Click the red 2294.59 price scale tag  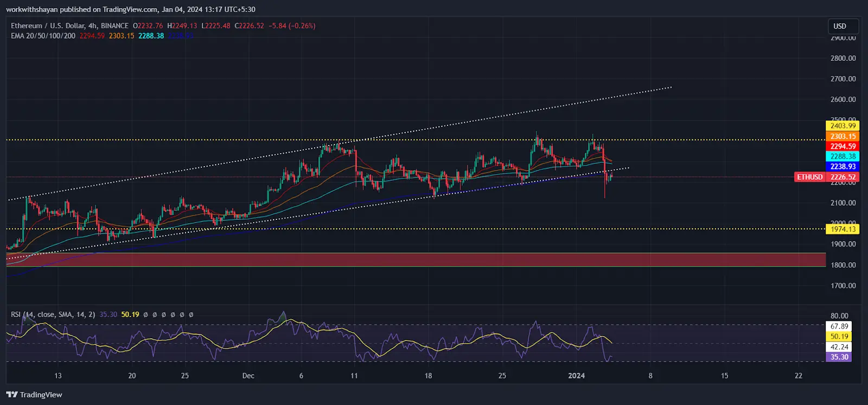click(843, 147)
